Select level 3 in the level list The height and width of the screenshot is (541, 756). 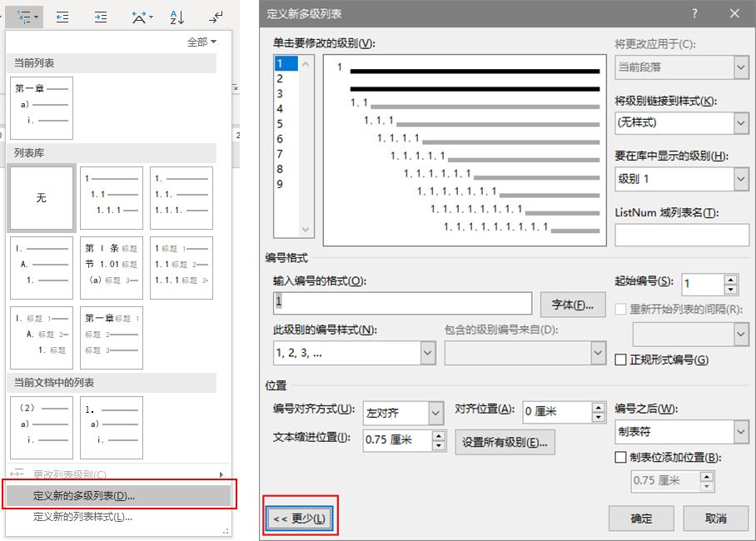point(286,93)
